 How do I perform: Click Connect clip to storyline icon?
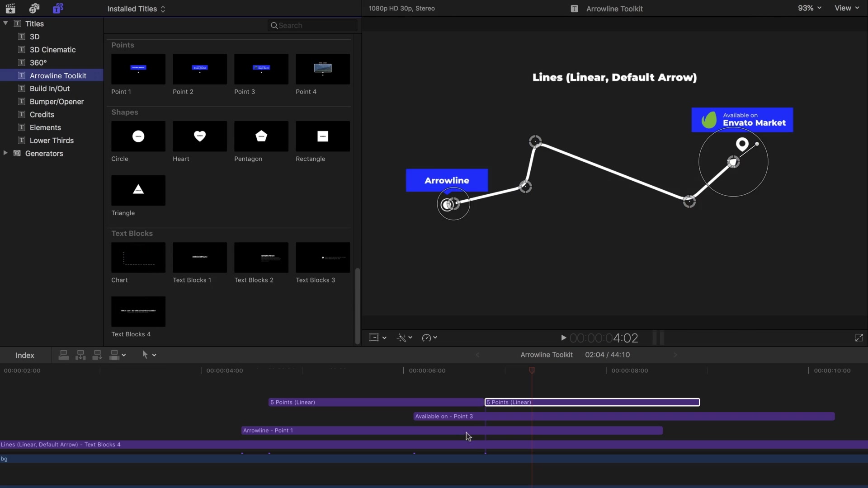click(x=64, y=355)
